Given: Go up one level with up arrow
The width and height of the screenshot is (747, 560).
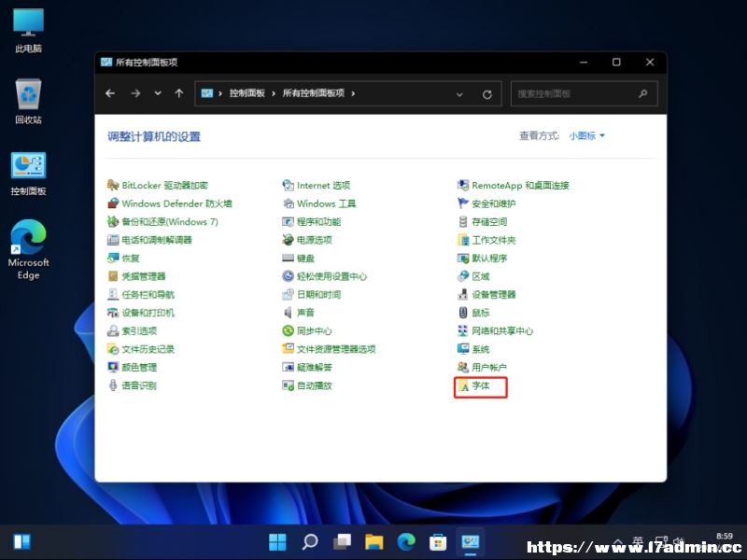Looking at the screenshot, I should pos(179,93).
